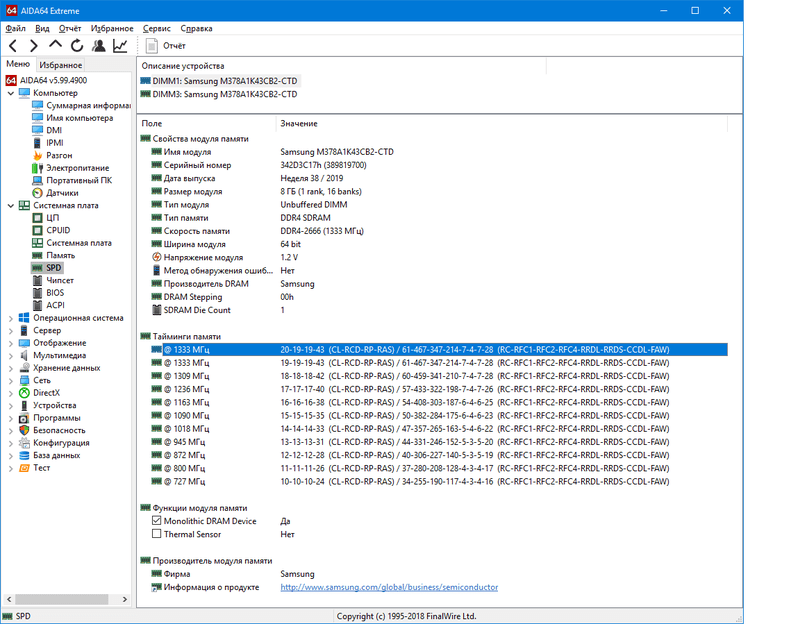
Task: Go back with the left arrow toolbar button
Action: (13, 46)
